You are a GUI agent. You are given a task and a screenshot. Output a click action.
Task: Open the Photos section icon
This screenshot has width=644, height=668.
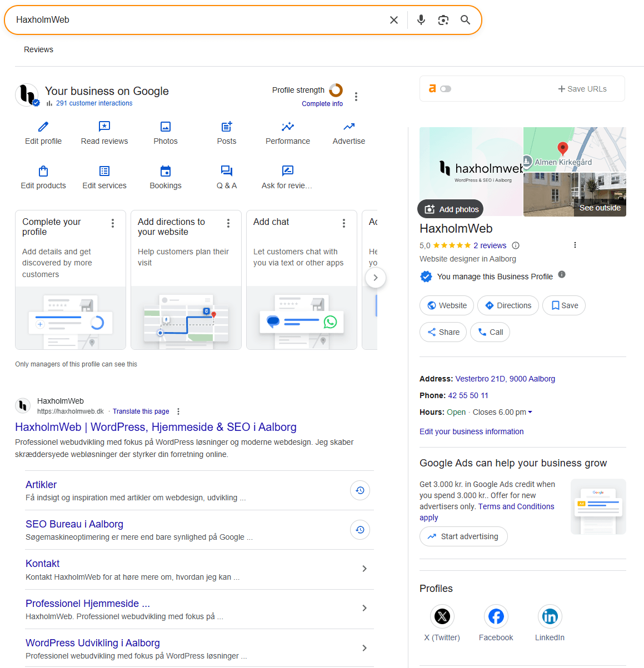click(165, 127)
